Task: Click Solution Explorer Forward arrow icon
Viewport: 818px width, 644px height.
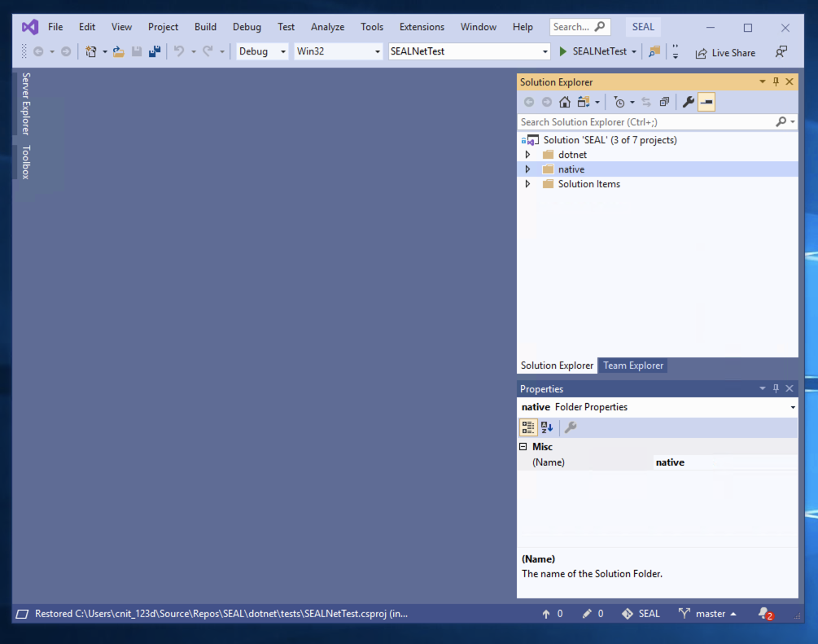Action: pyautogui.click(x=547, y=102)
